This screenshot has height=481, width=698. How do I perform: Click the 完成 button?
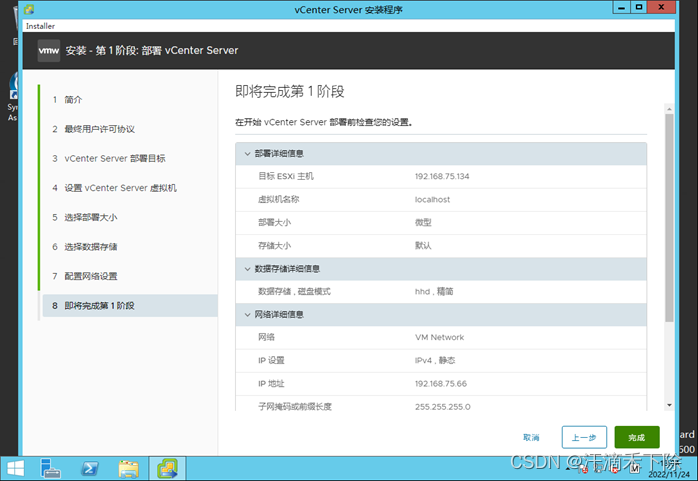pyautogui.click(x=637, y=437)
